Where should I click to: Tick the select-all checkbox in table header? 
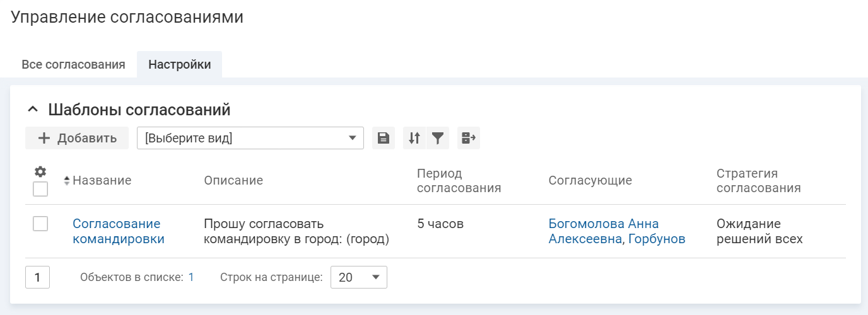(x=40, y=189)
